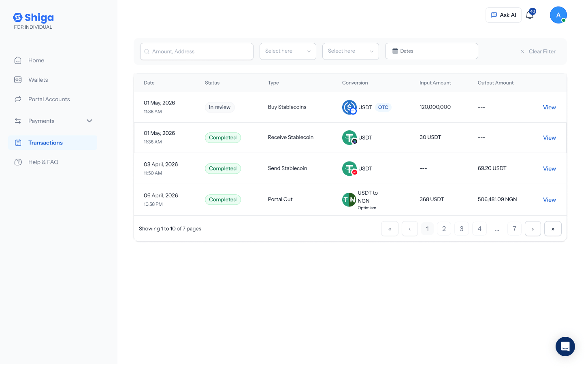Click the X icon beside Clear Filter
This screenshot has width=588, height=370.
coord(522,51)
